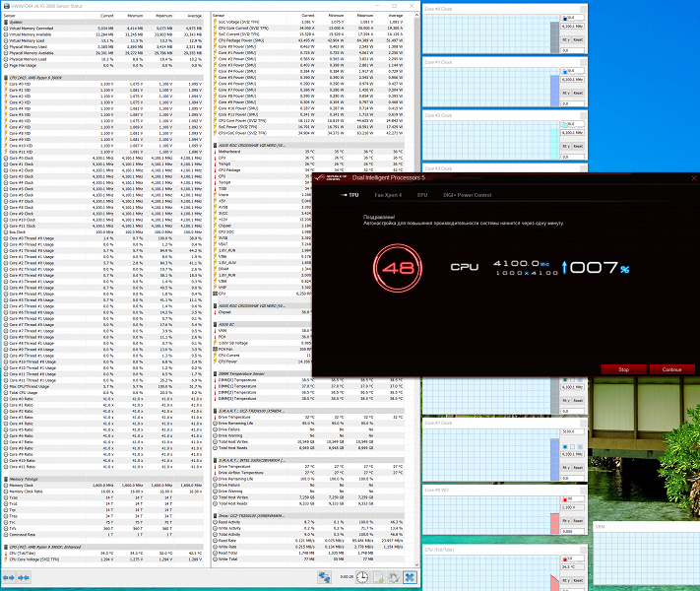The image size is (700, 591).
Task: Click dark blue color swatch in Core #0 Clock
Action: tap(565, 19)
